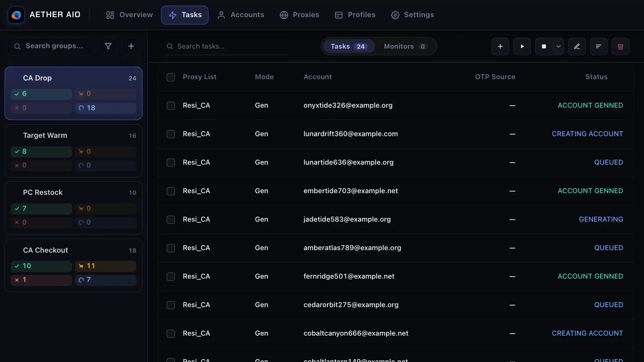This screenshot has width=644, height=362.
Task: Select the CA Drop group
Action: click(73, 93)
